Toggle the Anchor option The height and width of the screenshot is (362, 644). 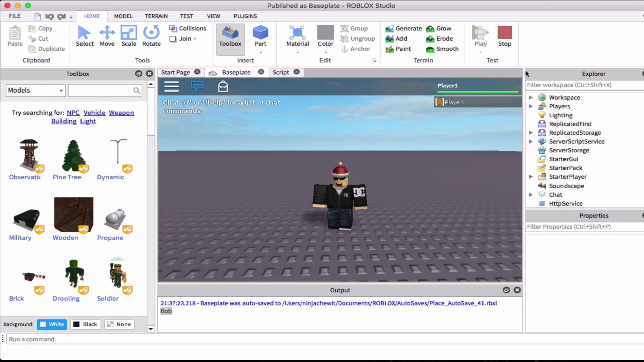tap(356, 49)
